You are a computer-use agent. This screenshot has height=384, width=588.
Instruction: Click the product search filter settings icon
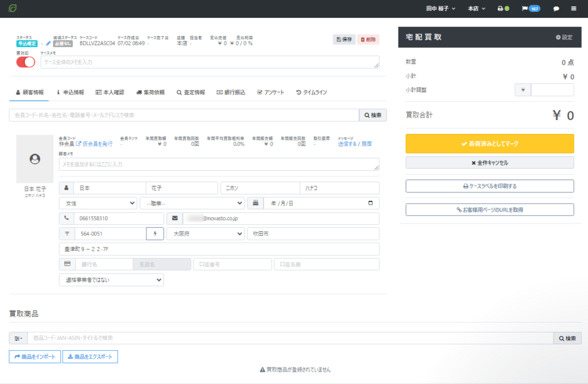pos(18,338)
